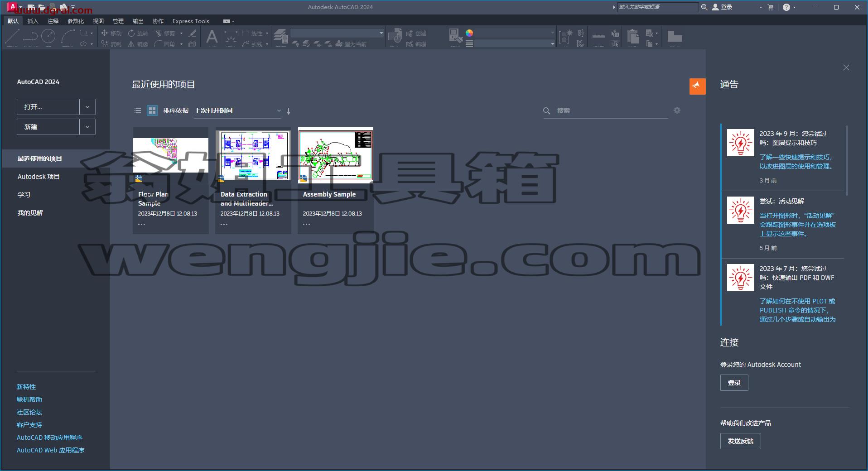Open the 插入 ribbon tab
The image size is (868, 471).
[33, 21]
